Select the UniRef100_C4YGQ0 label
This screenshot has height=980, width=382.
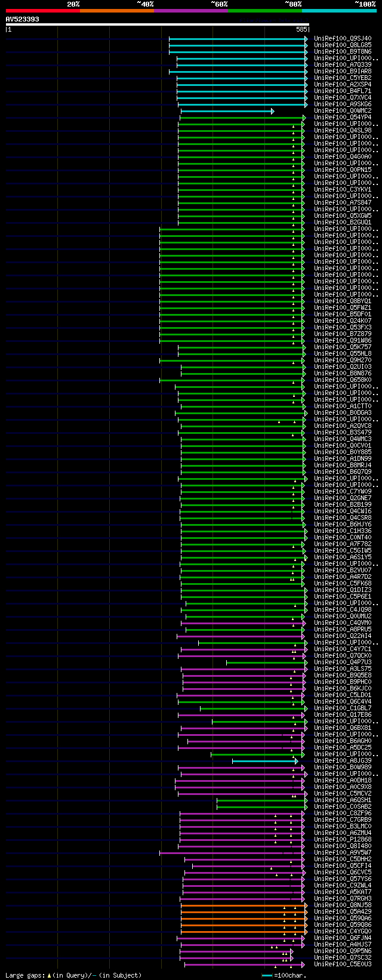pyautogui.click(x=343, y=931)
